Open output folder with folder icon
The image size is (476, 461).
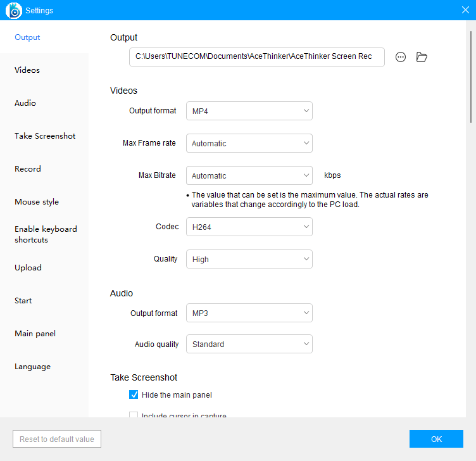coord(422,57)
